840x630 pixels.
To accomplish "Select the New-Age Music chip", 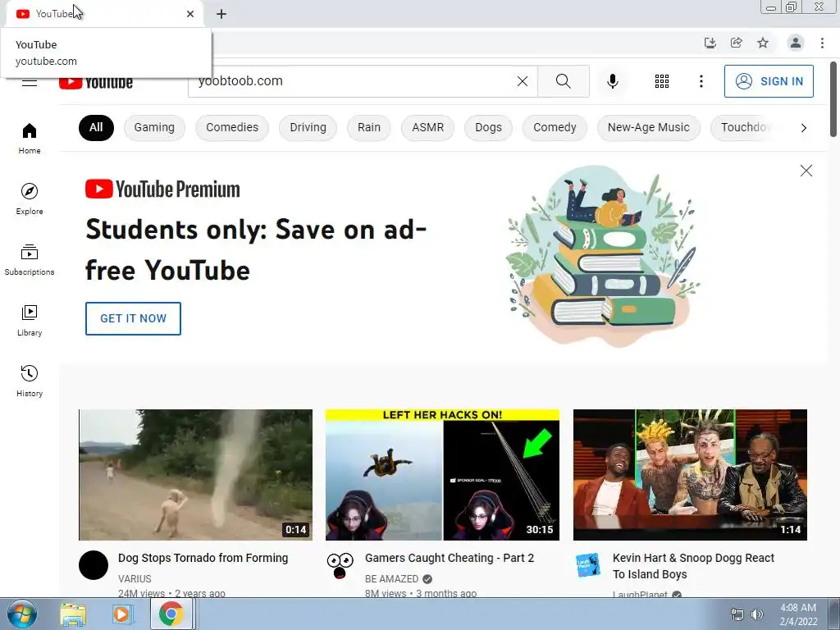I will click(x=648, y=127).
